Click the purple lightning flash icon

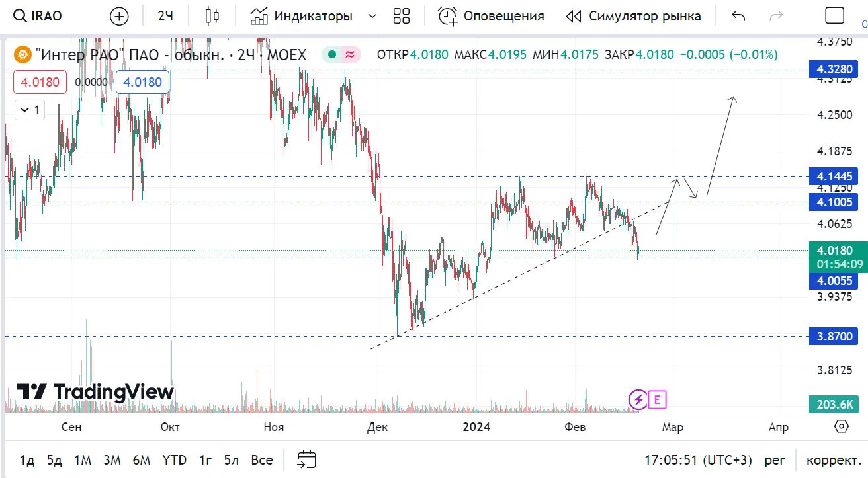[x=638, y=399]
